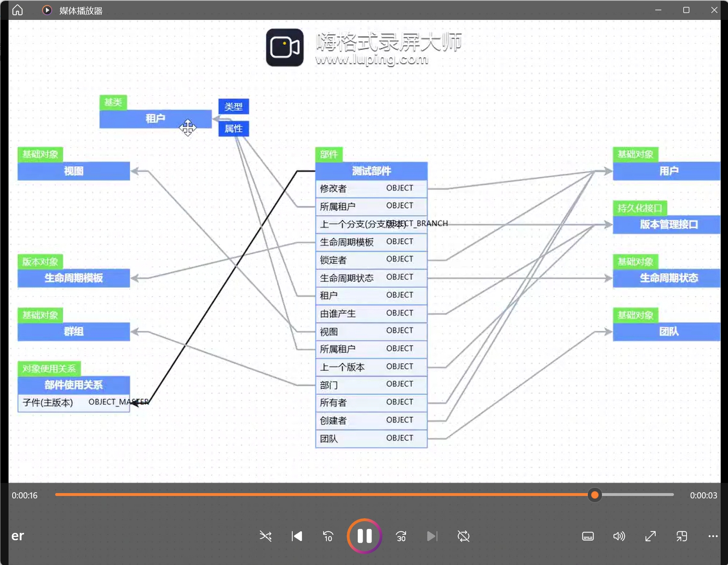Click the 锁定者 attribute row
Image resolution: width=728 pixels, height=565 pixels.
coord(371,260)
